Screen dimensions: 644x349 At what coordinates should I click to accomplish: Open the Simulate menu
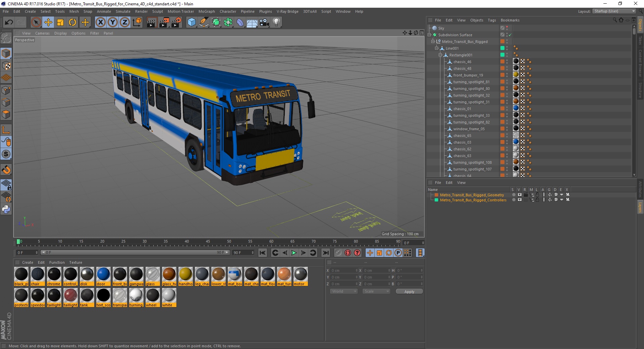(x=123, y=11)
